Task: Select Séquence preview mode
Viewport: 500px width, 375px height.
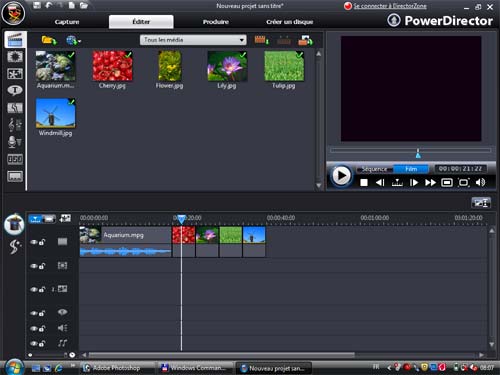Action: click(375, 169)
